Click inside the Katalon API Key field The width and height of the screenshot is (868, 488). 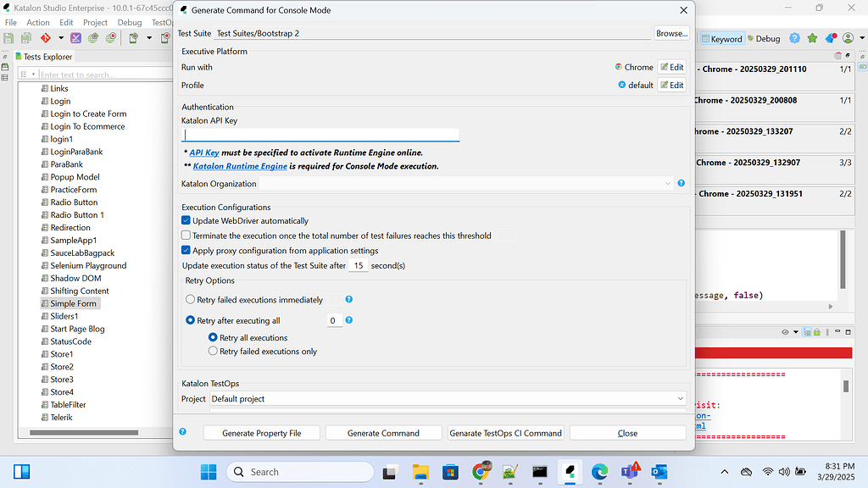point(320,134)
